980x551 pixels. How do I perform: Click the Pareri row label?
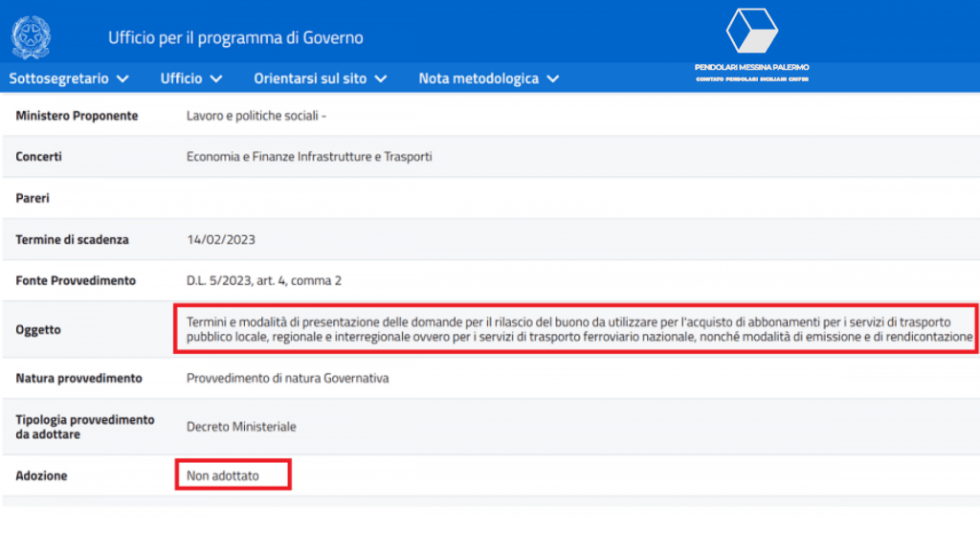[33, 198]
